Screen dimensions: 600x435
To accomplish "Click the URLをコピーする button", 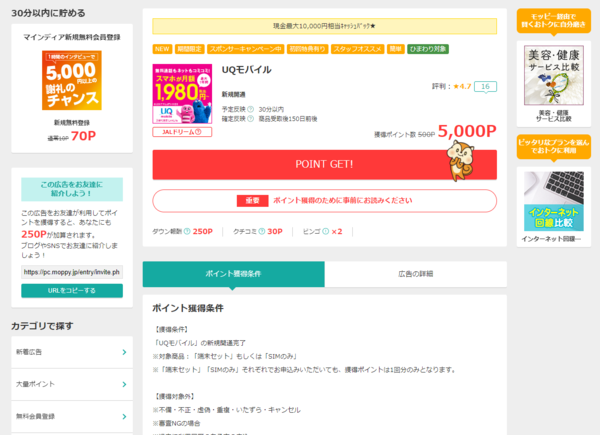I will (x=72, y=291).
